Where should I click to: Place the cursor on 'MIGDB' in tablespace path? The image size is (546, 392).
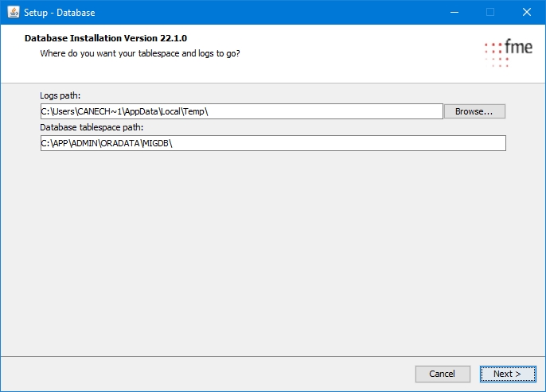(157, 143)
